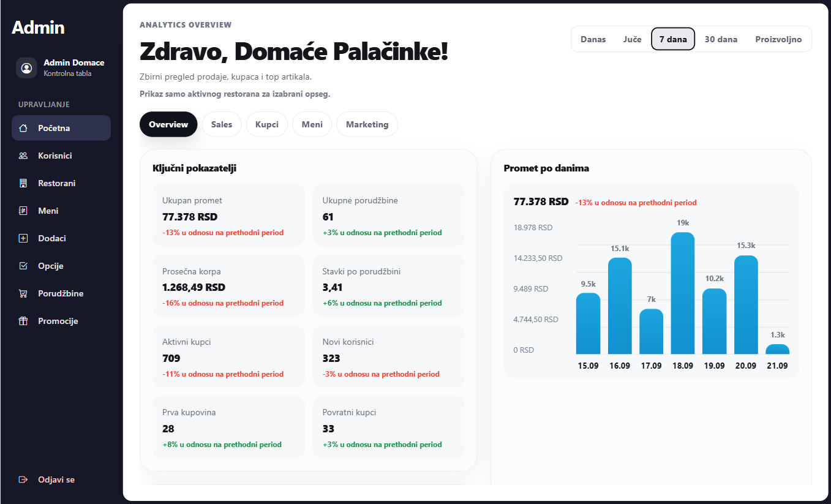Open the Marketing tab

click(x=367, y=124)
